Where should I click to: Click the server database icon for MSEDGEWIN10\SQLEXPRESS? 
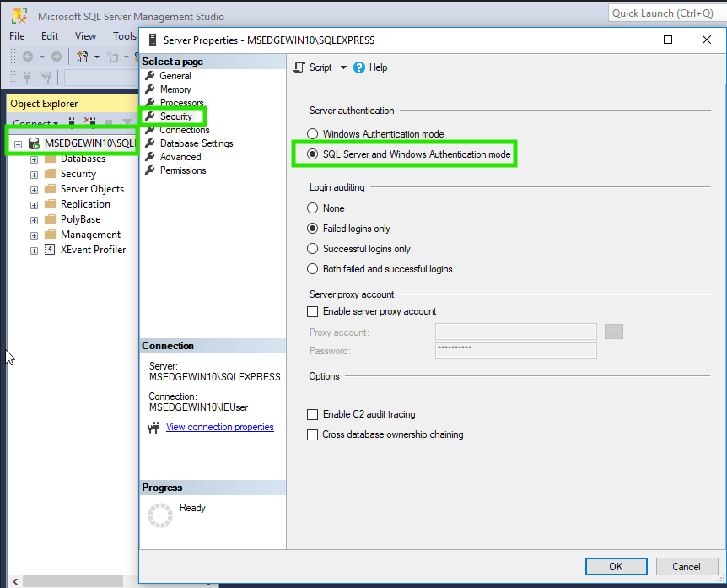[x=34, y=143]
